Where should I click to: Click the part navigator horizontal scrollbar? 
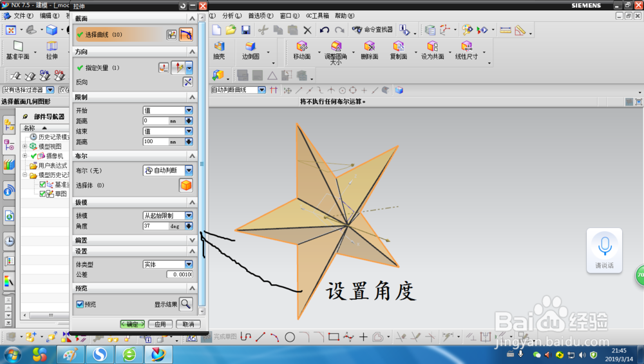point(50,315)
